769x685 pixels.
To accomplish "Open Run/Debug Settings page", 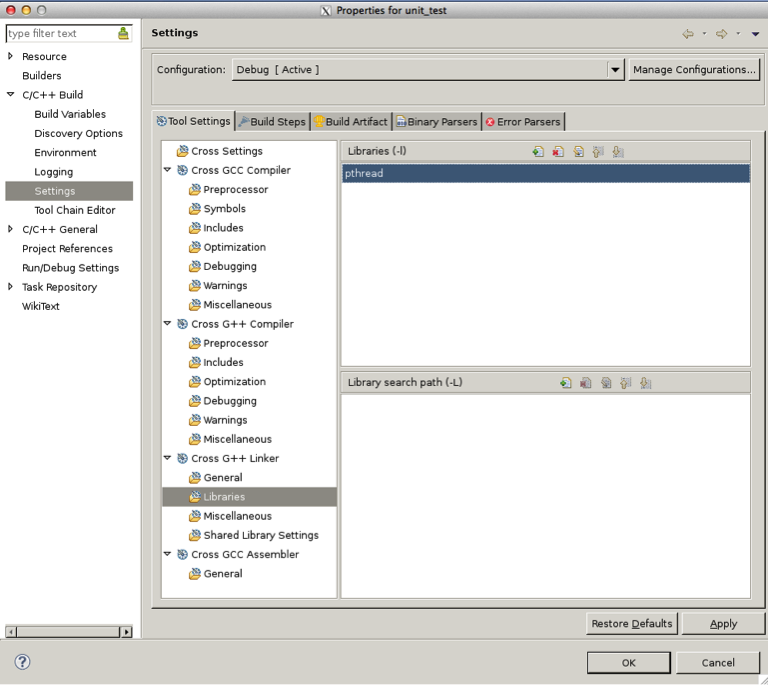I will [71, 268].
